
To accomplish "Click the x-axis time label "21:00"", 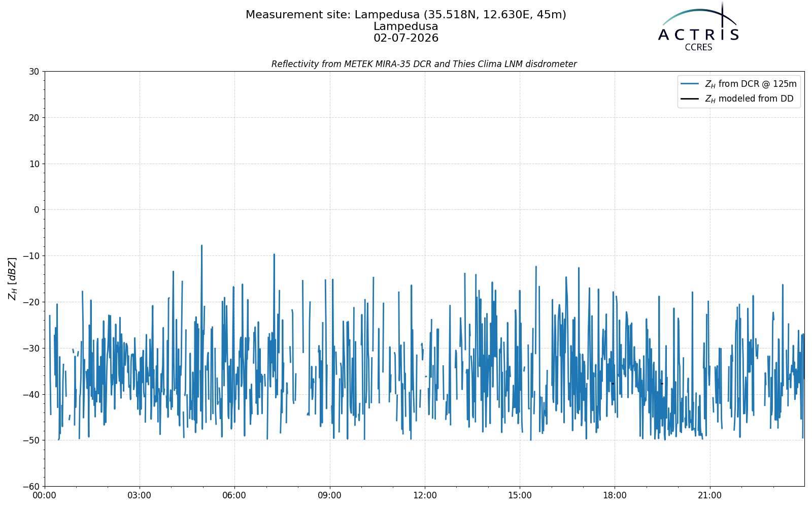I will tap(709, 495).
